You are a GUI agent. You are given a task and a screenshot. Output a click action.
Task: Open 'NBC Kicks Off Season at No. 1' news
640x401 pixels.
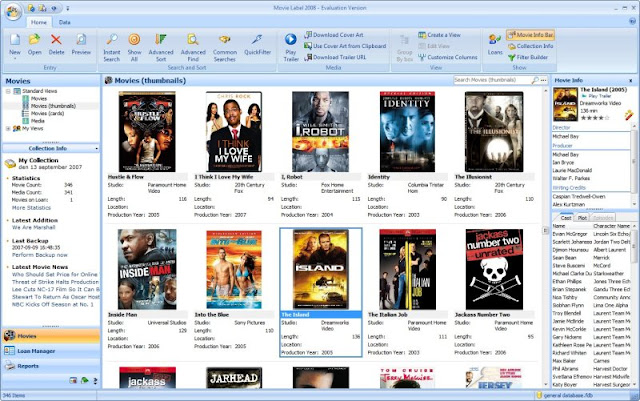(x=53, y=304)
